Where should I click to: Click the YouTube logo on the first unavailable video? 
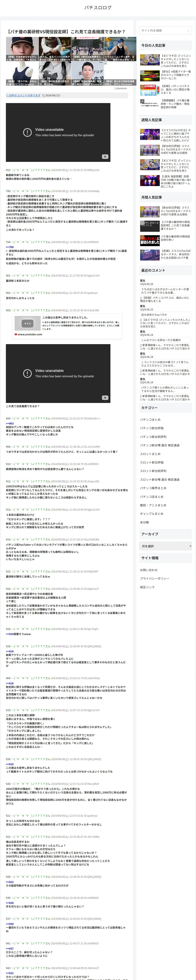pos(105,157)
